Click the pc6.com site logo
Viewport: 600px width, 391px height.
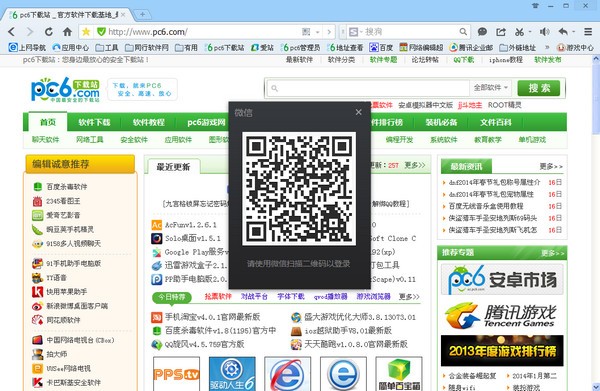tap(65, 90)
